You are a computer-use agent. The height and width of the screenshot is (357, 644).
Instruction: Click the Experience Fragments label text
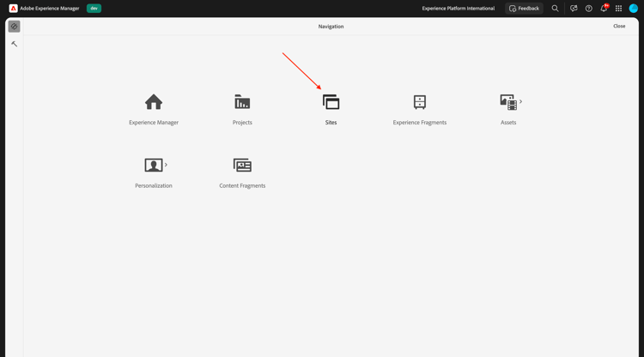420,122
